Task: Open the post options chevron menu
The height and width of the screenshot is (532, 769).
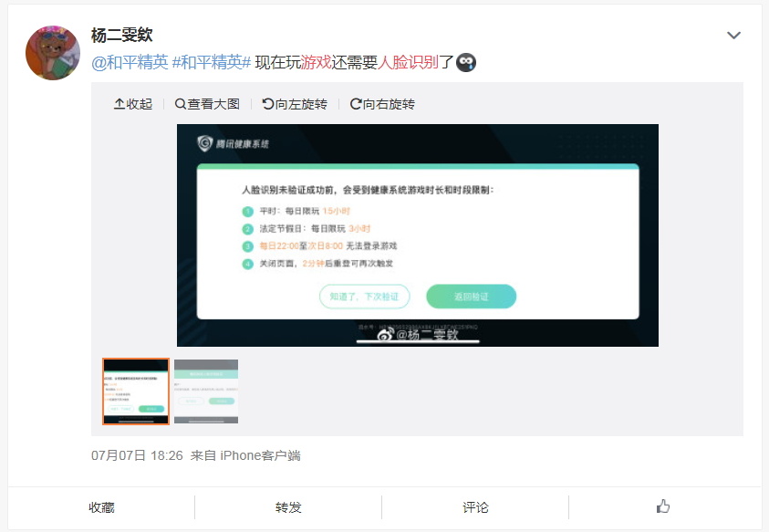Action: pos(733,36)
